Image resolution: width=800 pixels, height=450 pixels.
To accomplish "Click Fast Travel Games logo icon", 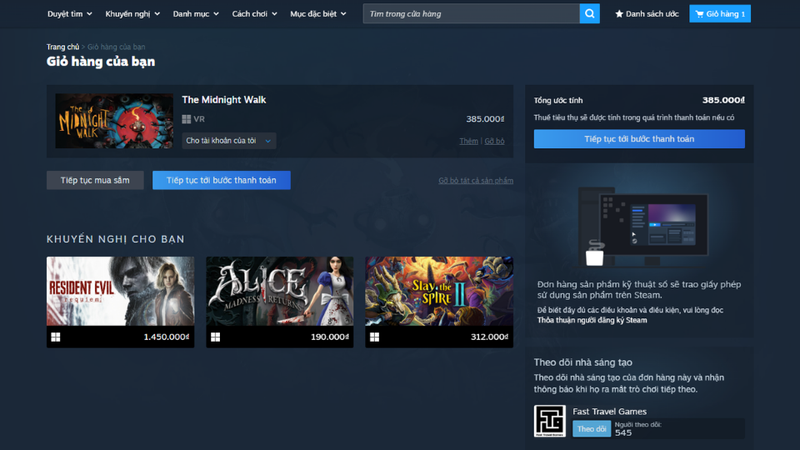I will 549,421.
